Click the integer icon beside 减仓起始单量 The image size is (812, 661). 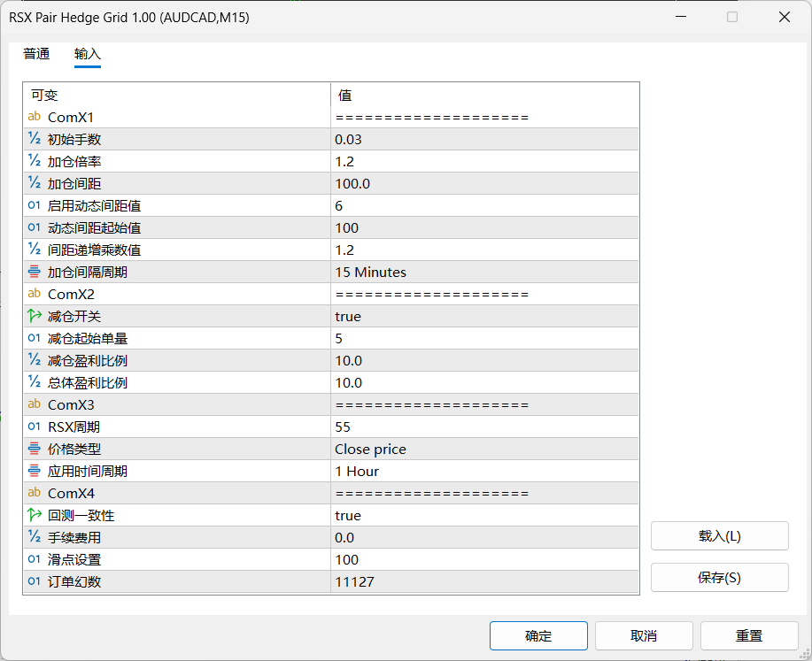pyautogui.click(x=35, y=338)
